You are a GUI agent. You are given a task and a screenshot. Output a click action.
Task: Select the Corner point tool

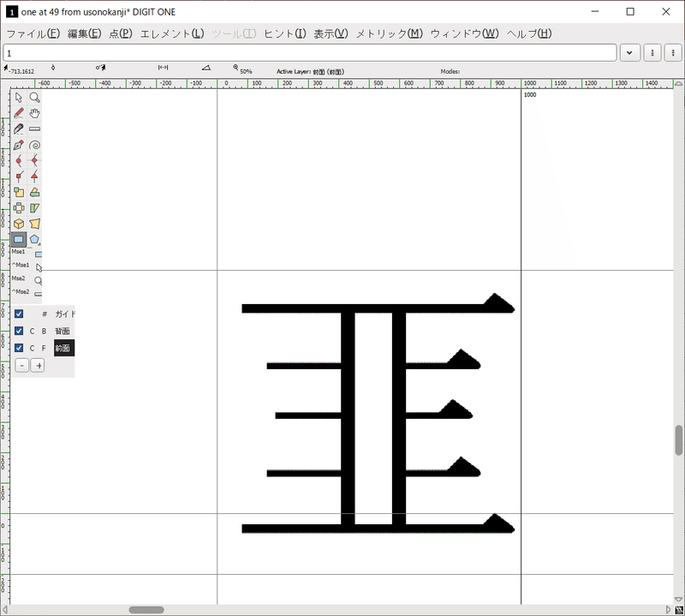(x=18, y=176)
